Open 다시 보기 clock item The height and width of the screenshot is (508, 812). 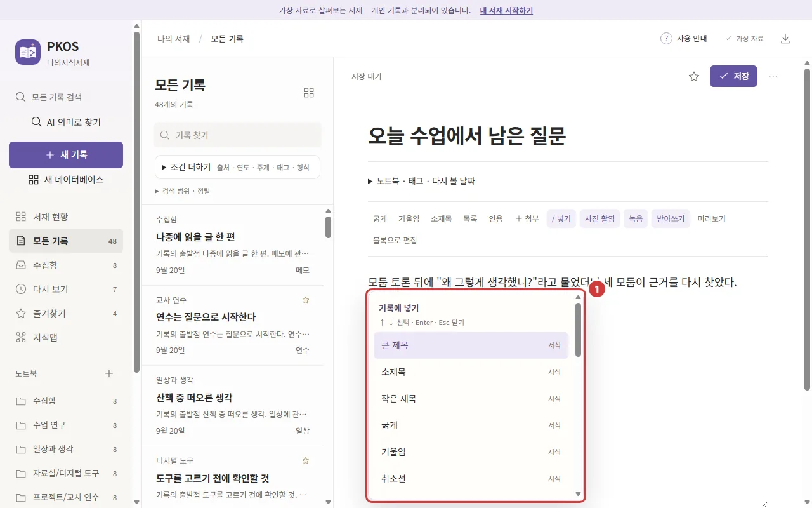pos(66,289)
